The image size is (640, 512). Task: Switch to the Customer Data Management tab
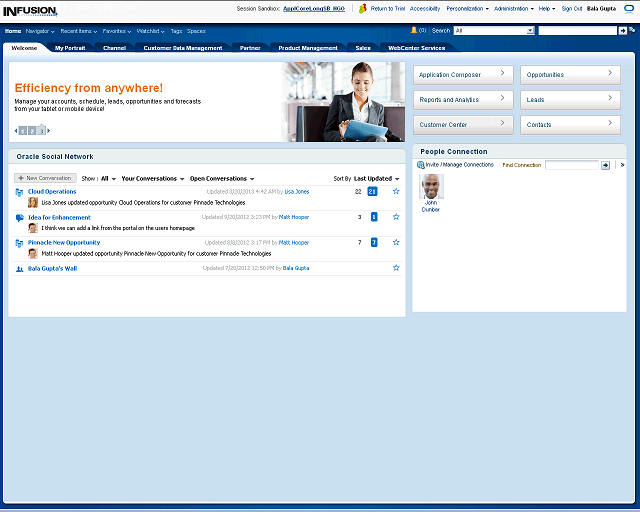point(183,48)
